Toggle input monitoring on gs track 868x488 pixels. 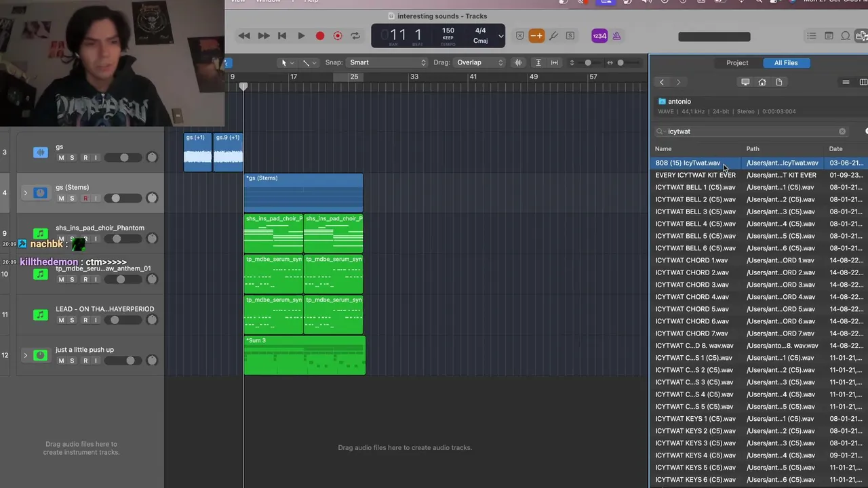pyautogui.click(x=96, y=158)
